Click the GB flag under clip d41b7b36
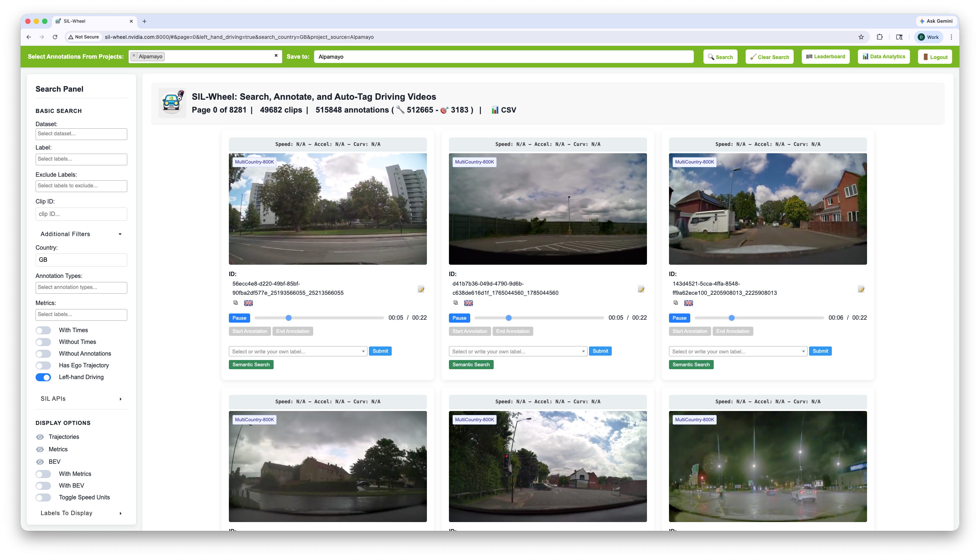The image size is (980, 558). (x=468, y=303)
